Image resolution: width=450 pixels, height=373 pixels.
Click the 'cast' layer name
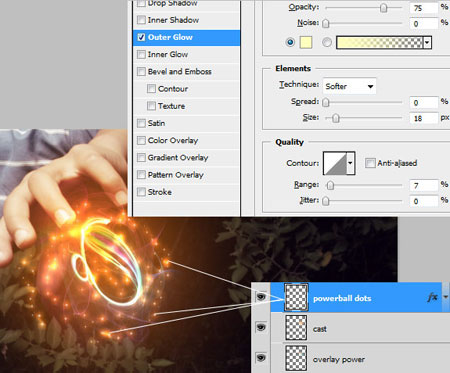320,329
